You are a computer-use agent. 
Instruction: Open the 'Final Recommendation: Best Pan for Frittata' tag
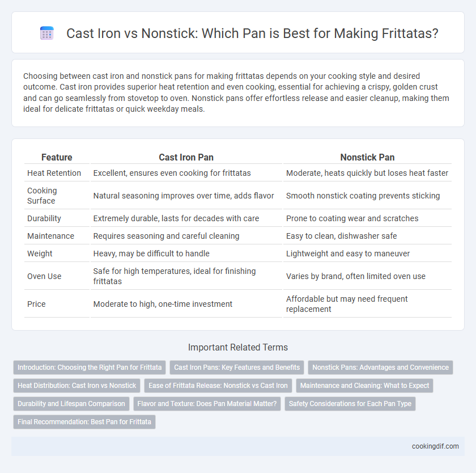[x=84, y=422]
